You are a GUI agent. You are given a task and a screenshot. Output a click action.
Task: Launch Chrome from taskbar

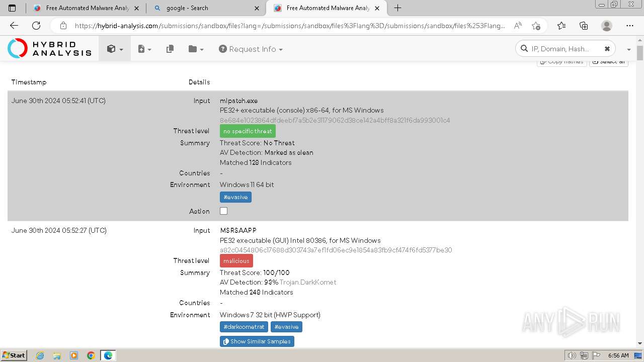click(91, 355)
